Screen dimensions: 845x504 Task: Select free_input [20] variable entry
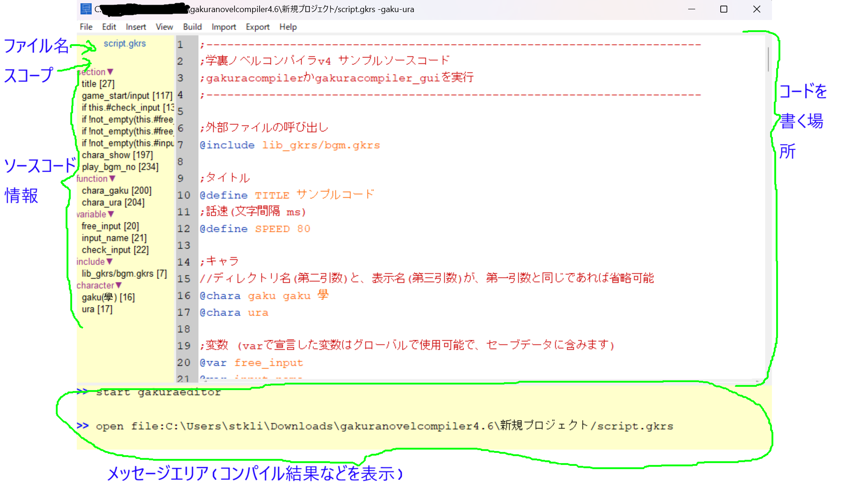[x=110, y=226]
